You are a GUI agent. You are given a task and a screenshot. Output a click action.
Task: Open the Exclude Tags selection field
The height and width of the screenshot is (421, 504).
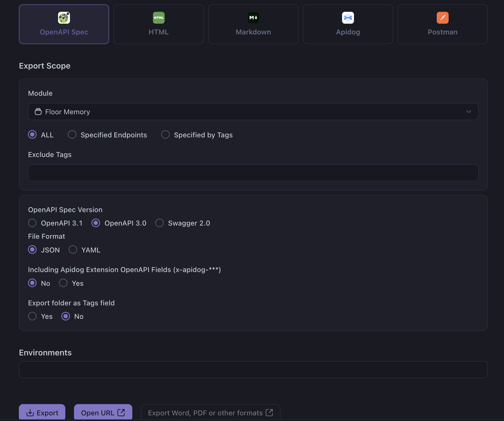pyautogui.click(x=253, y=173)
